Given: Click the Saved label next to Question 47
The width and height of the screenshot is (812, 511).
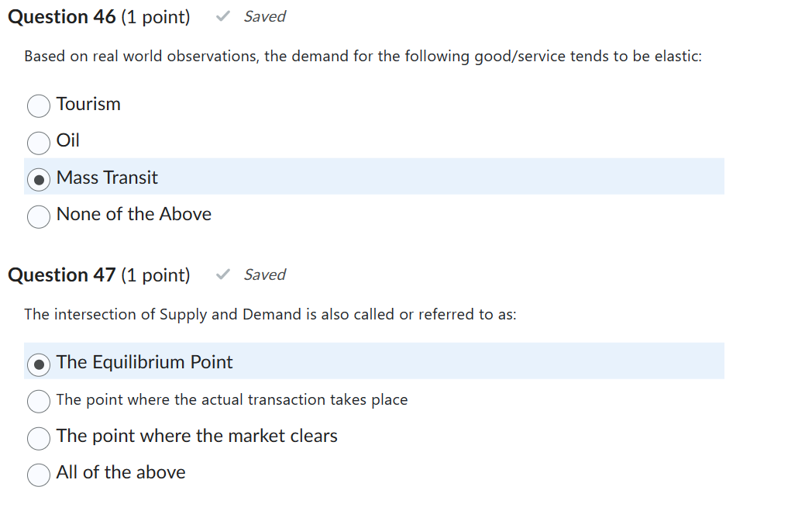Looking at the screenshot, I should click(x=264, y=274).
